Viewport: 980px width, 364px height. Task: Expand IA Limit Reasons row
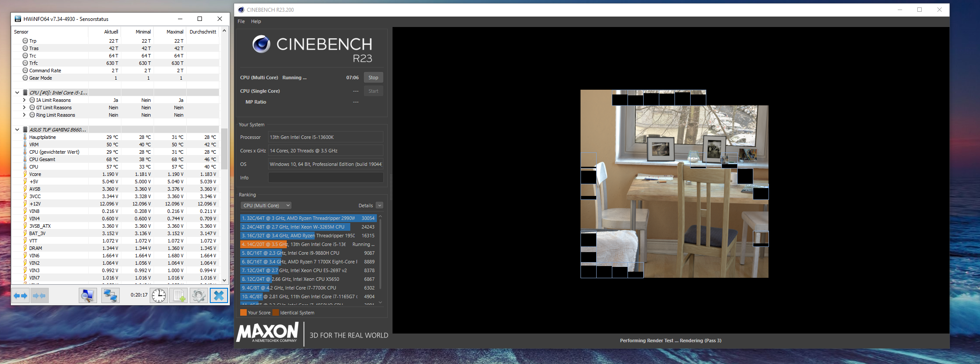tap(24, 100)
